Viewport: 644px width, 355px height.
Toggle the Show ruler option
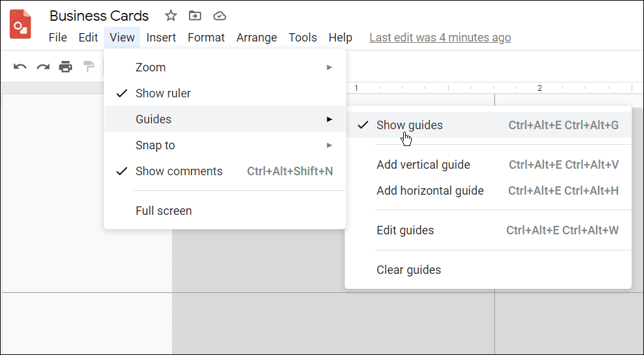(225, 93)
